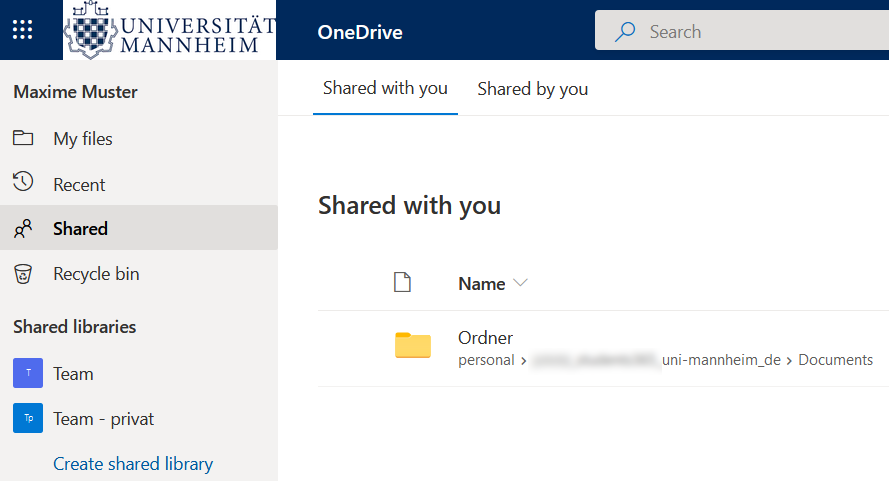This screenshot has height=481, width=889.
Task: Focus the Search input field
Action: [x=742, y=30]
